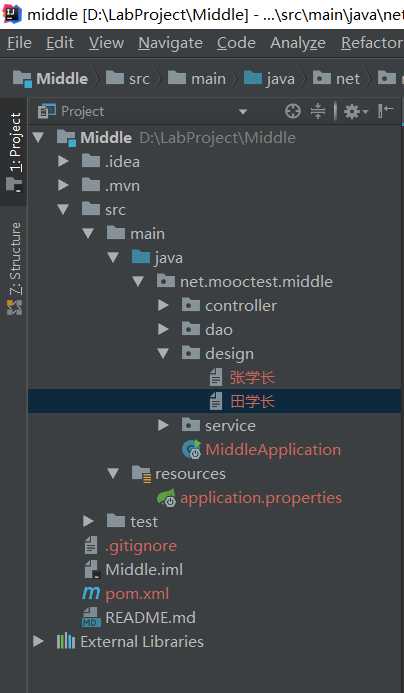
Task: Open the Analyze menu
Action: coord(297,43)
